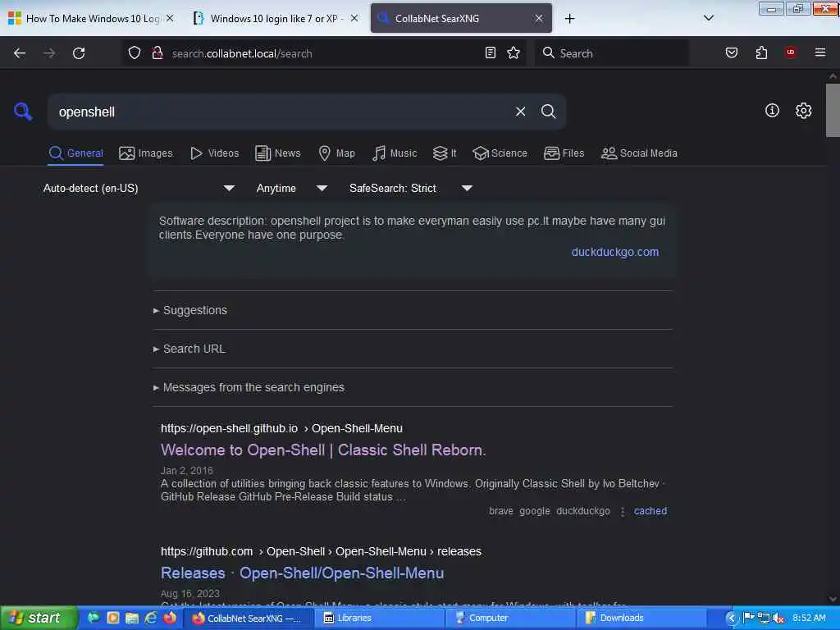Close the Windows 10 login like 7 tab

pos(354,18)
